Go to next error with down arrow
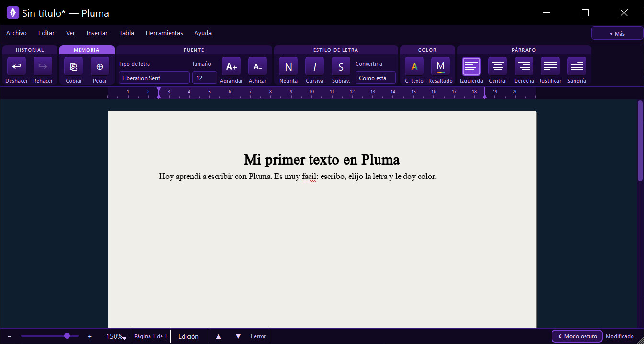 coord(238,336)
